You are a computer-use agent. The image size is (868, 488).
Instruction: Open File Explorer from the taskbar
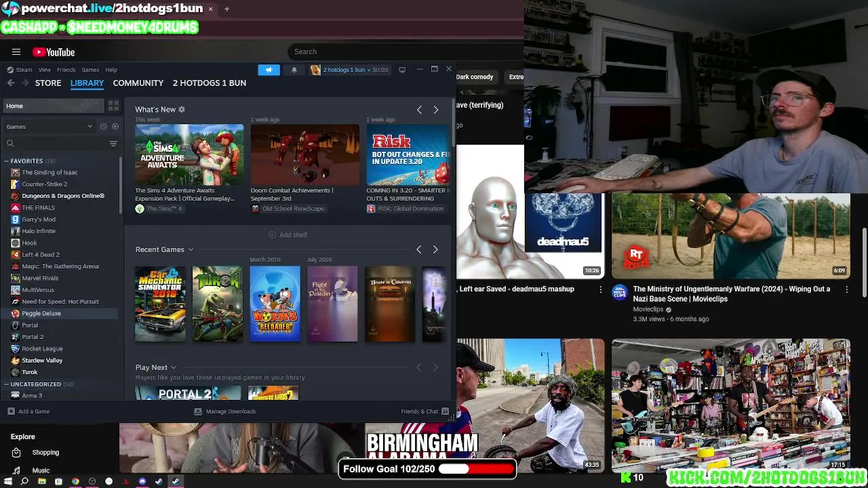[x=41, y=481]
